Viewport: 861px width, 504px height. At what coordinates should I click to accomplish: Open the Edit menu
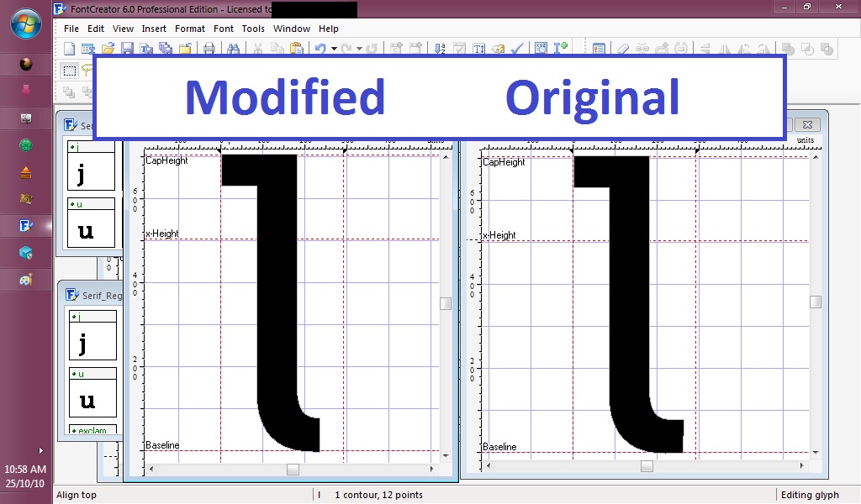pos(96,29)
